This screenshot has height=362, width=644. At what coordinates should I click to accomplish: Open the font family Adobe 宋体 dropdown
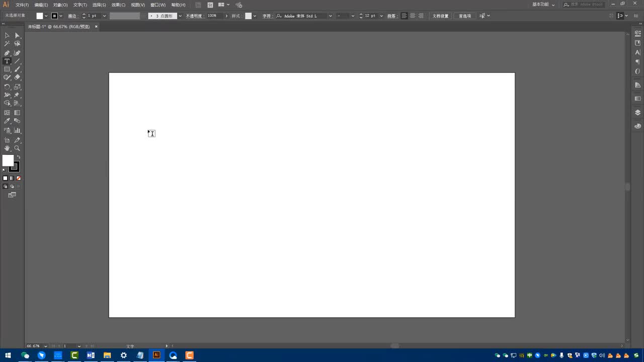[x=330, y=16]
